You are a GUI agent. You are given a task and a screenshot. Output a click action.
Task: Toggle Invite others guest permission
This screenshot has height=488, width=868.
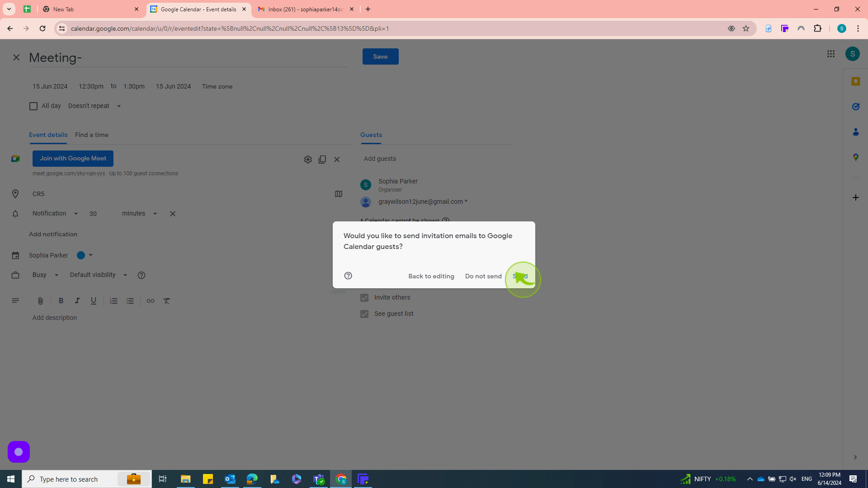coord(364,298)
